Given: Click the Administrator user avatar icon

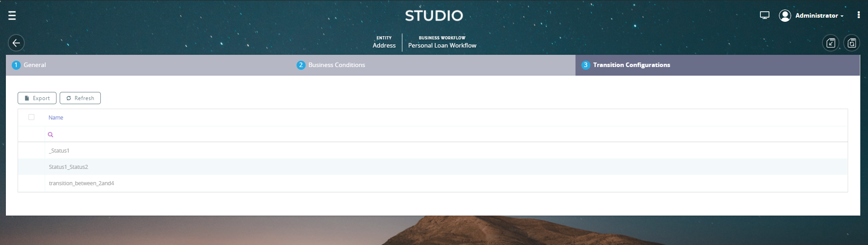Looking at the screenshot, I should tap(785, 15).
